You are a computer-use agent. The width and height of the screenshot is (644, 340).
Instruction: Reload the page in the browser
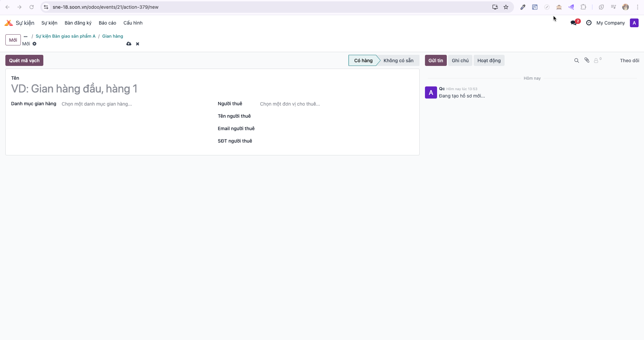point(32,7)
